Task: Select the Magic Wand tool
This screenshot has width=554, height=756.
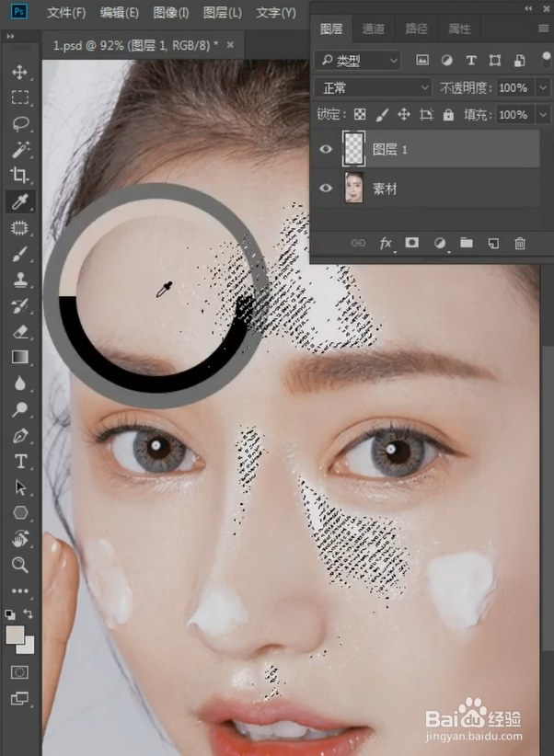Action: [20, 150]
